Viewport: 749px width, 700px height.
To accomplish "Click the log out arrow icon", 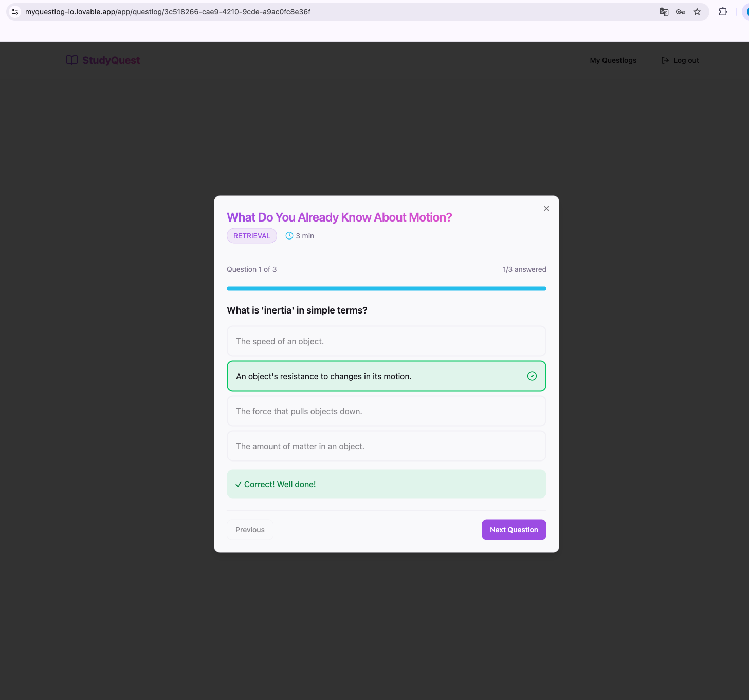I will coord(665,60).
